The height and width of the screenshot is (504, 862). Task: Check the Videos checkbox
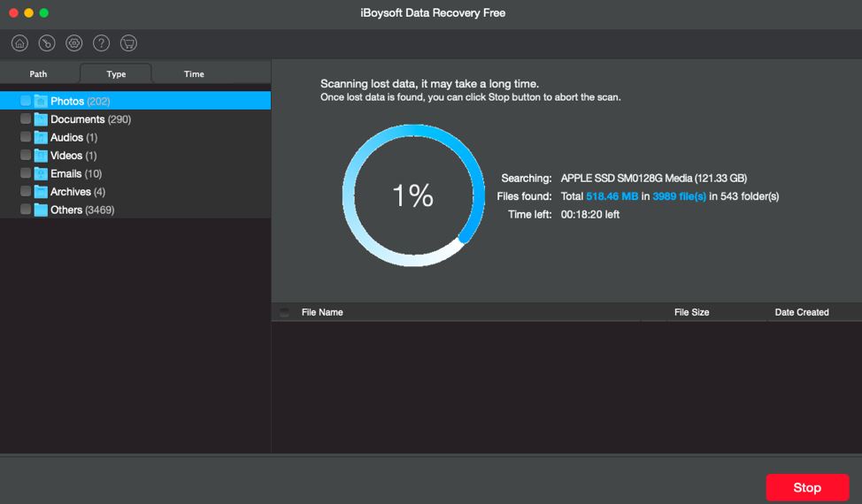point(26,155)
